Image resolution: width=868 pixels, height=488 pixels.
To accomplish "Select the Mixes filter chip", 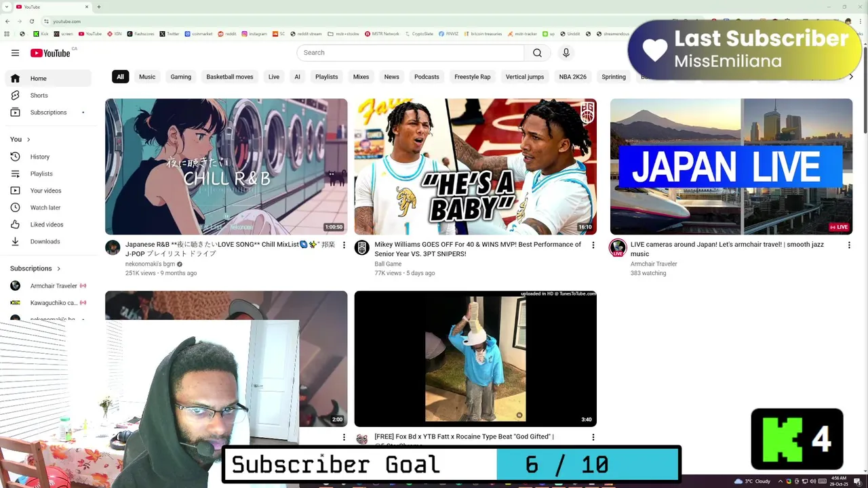I will click(361, 77).
